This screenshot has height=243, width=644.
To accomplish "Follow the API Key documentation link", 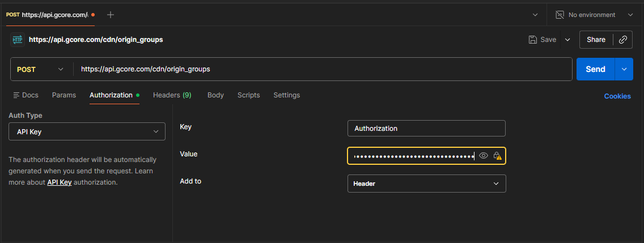I will [x=60, y=182].
